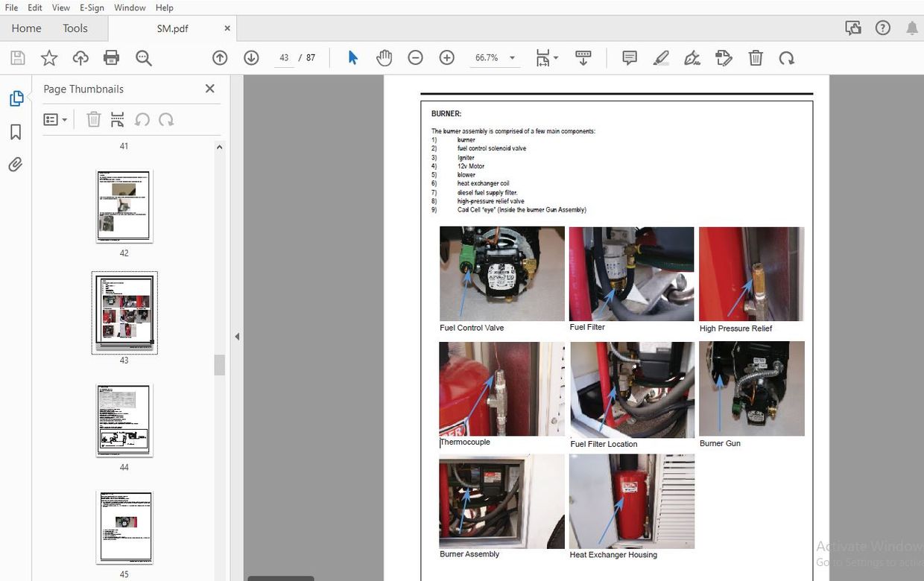The image size is (924, 581).
Task: Open the Attachments panel
Action: click(17, 164)
